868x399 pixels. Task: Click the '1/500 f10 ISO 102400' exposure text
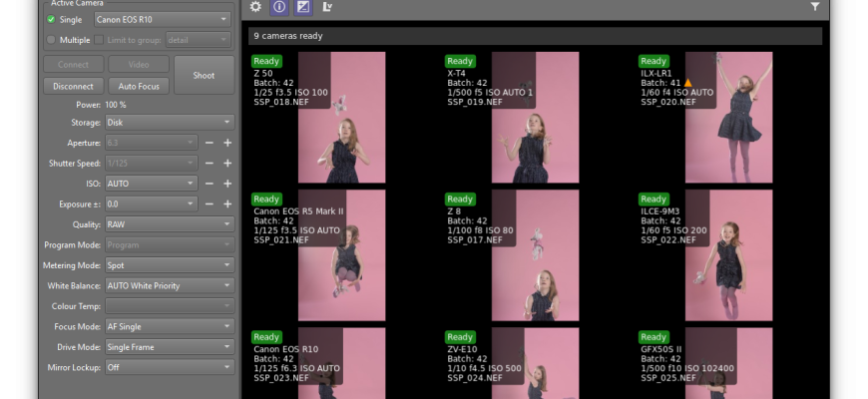point(687,368)
